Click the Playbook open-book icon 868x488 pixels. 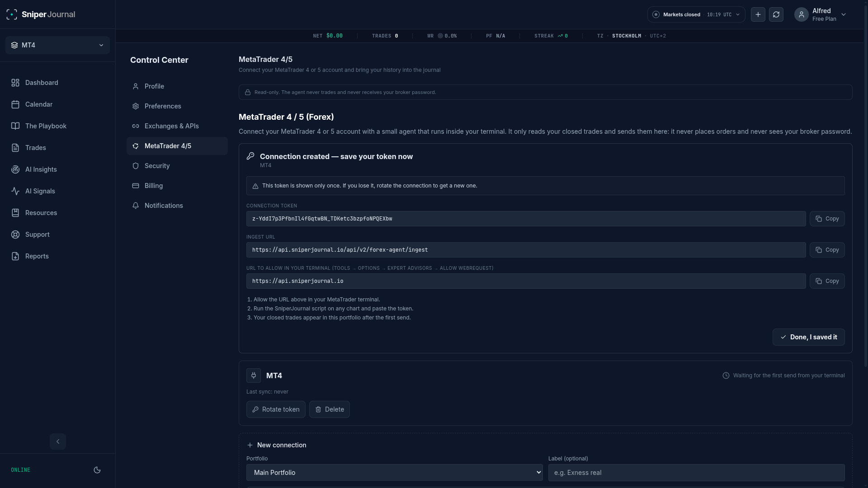[x=15, y=126]
